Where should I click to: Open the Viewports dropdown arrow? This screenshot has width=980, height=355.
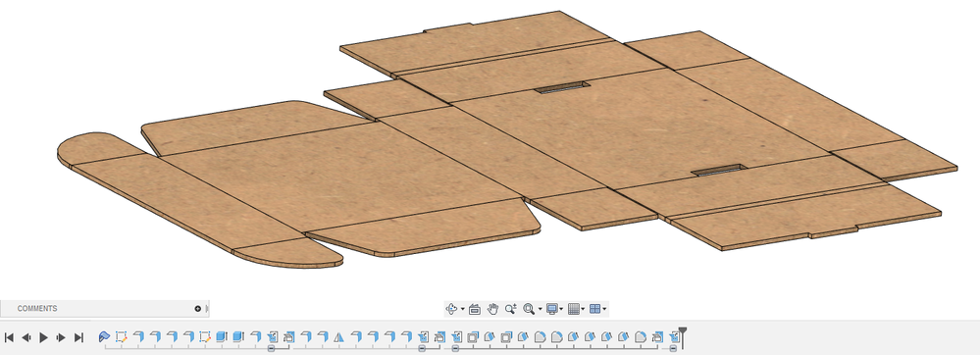pos(604,309)
